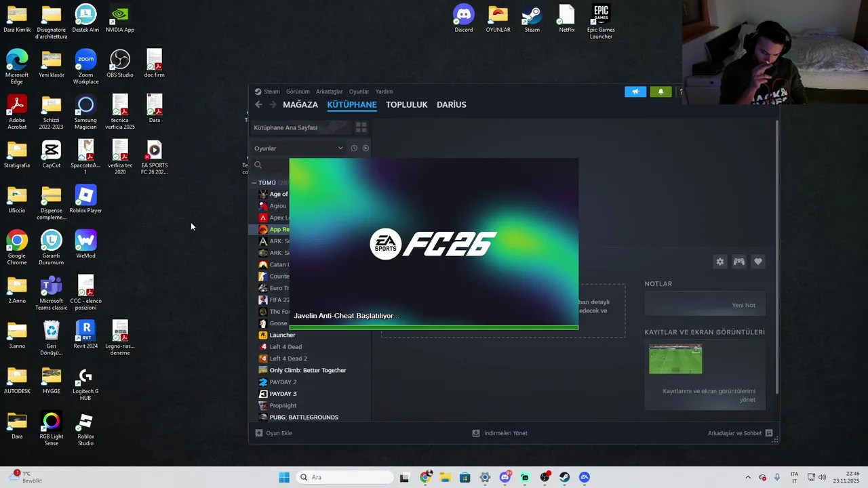Click the controller icon in Steam
This screenshot has width=868, height=488.
point(739,262)
